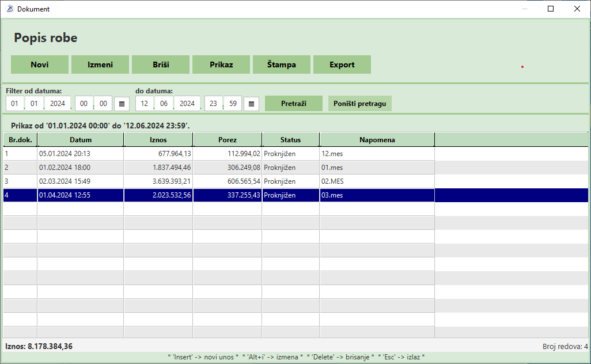This screenshot has width=591, height=364.
Task: Open the calendar picker for the end date
Action: coord(252,104)
